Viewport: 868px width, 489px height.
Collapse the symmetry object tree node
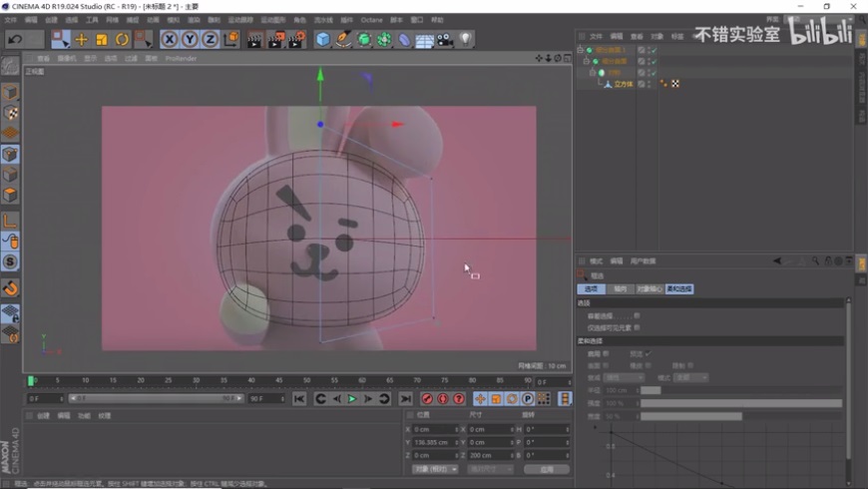(593, 73)
